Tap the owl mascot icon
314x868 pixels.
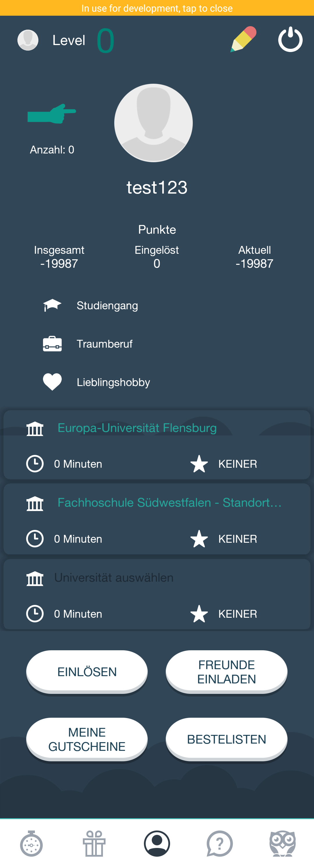click(x=282, y=843)
